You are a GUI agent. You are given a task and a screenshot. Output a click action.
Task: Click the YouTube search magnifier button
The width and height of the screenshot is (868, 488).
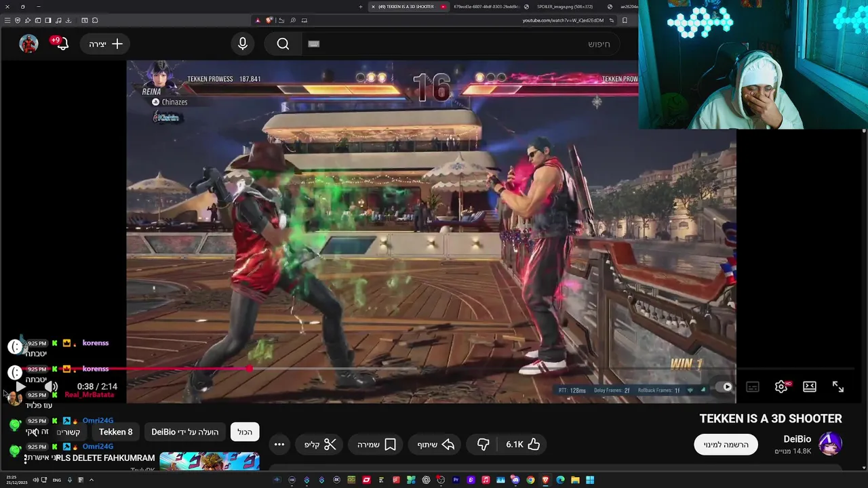point(283,44)
